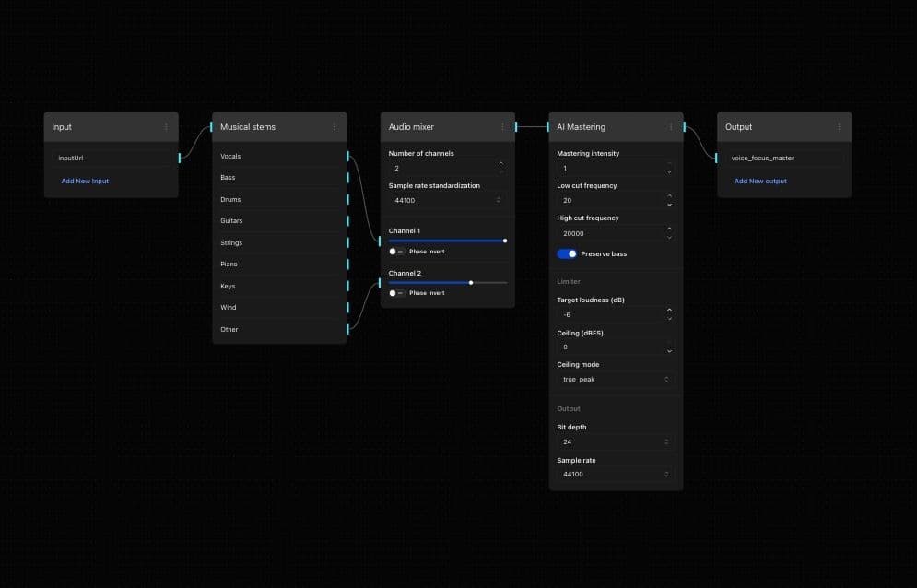Open the AI Mastering node options menu
The image size is (917, 588).
click(x=671, y=127)
